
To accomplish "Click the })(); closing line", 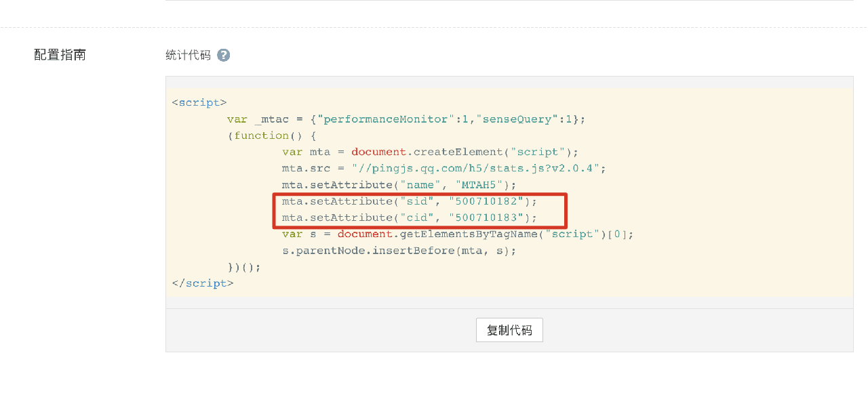I will point(244,267).
